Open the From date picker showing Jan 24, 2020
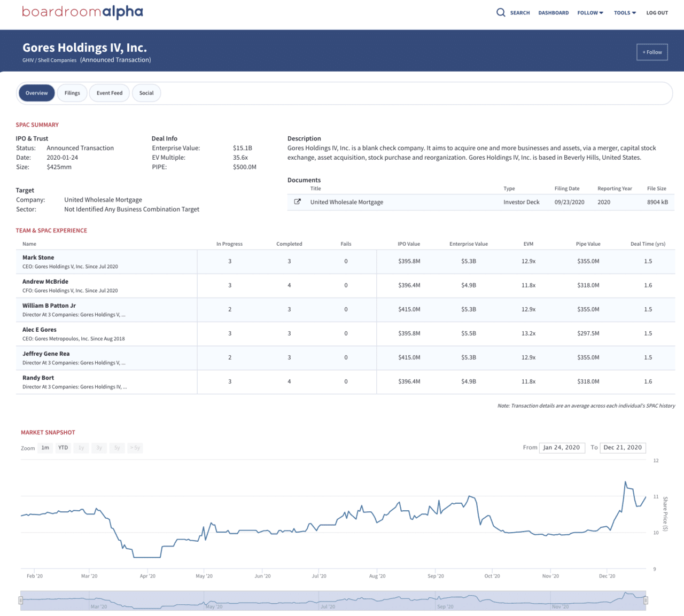684x616 pixels. point(562,448)
